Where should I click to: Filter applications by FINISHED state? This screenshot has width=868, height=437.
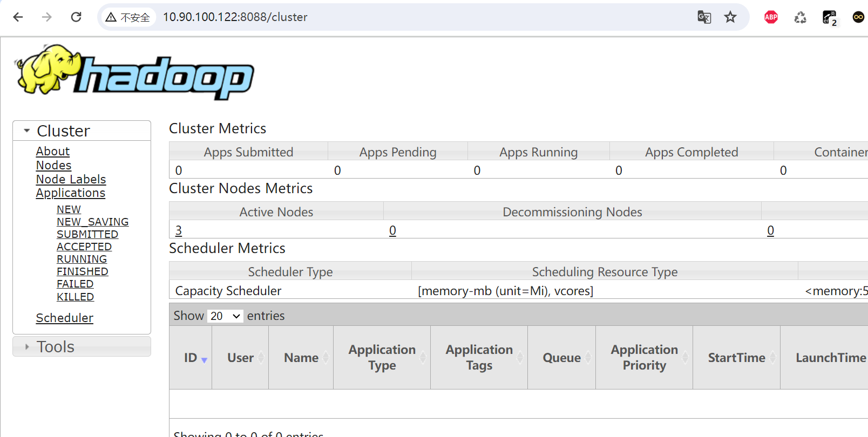click(83, 271)
